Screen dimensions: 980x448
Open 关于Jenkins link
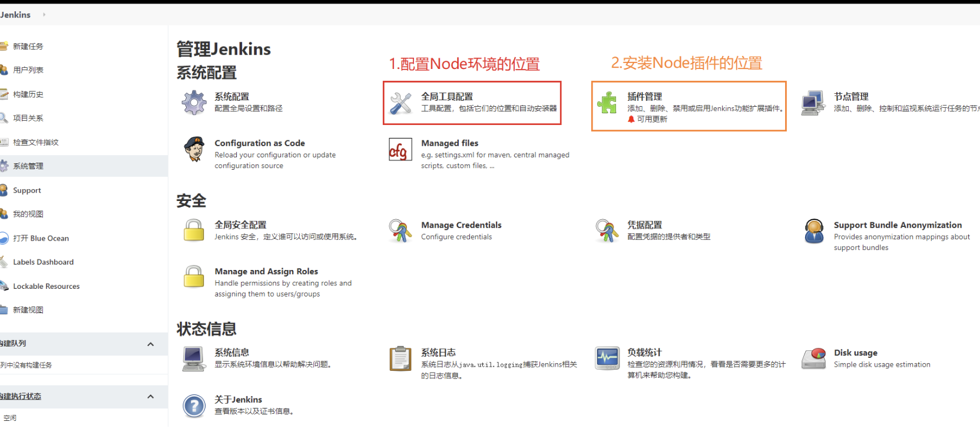click(238, 400)
